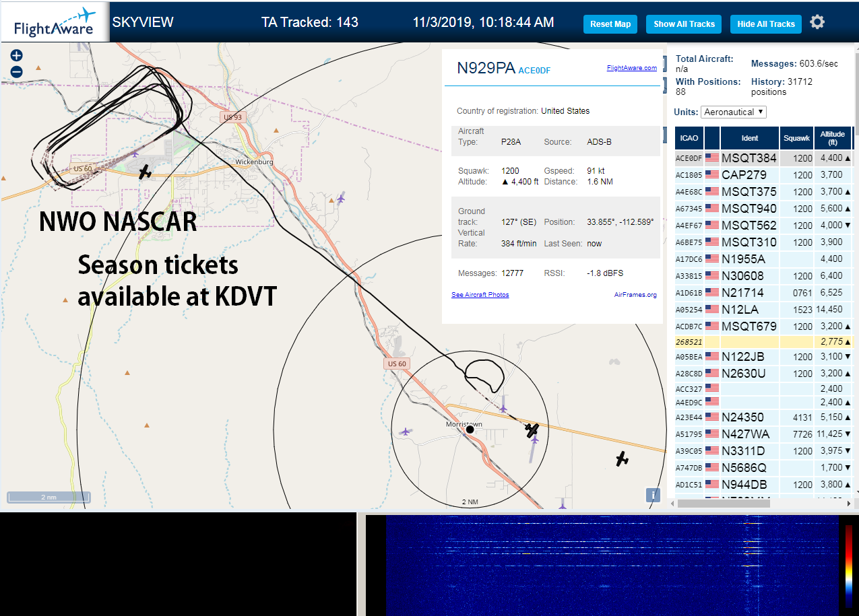Select the N122JB aircraft row
The image size is (859, 616).
tap(763, 357)
